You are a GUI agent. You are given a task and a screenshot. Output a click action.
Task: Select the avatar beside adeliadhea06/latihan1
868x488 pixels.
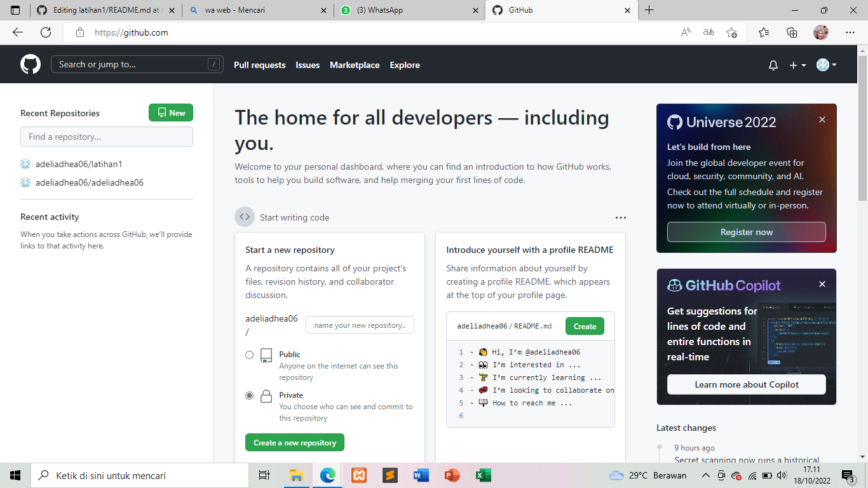tap(25, 163)
